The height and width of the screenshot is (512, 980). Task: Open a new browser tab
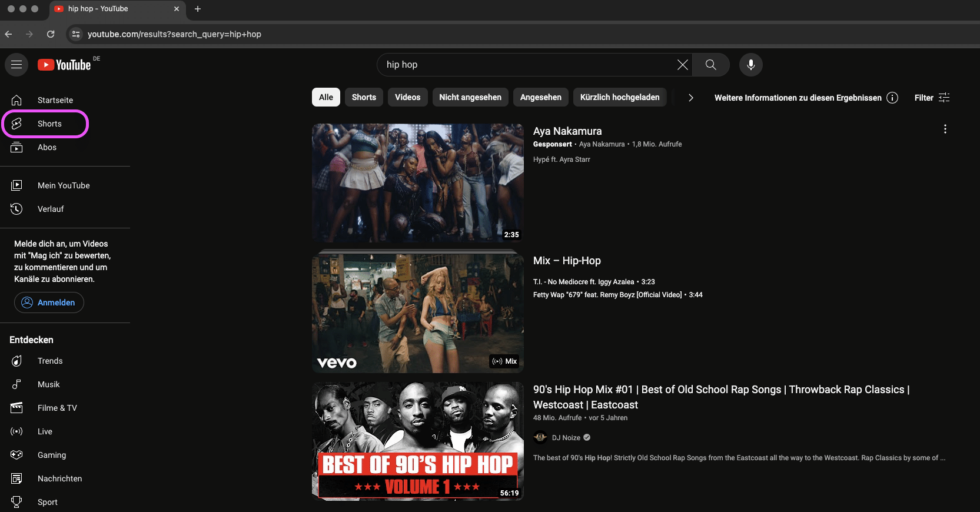pos(198,9)
